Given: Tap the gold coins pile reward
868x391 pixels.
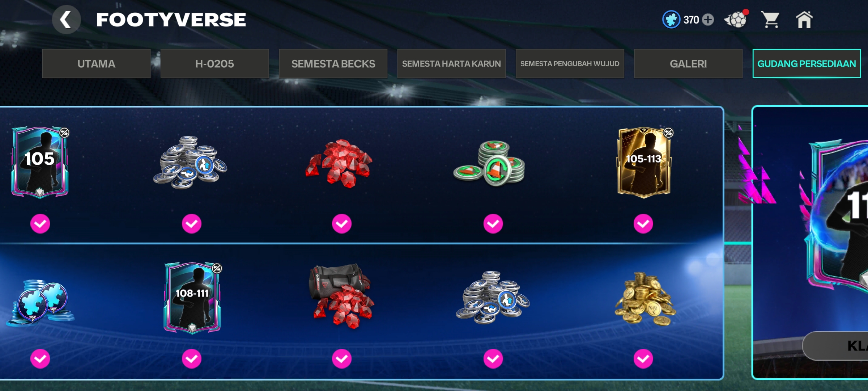Looking at the screenshot, I should pyautogui.click(x=644, y=299).
